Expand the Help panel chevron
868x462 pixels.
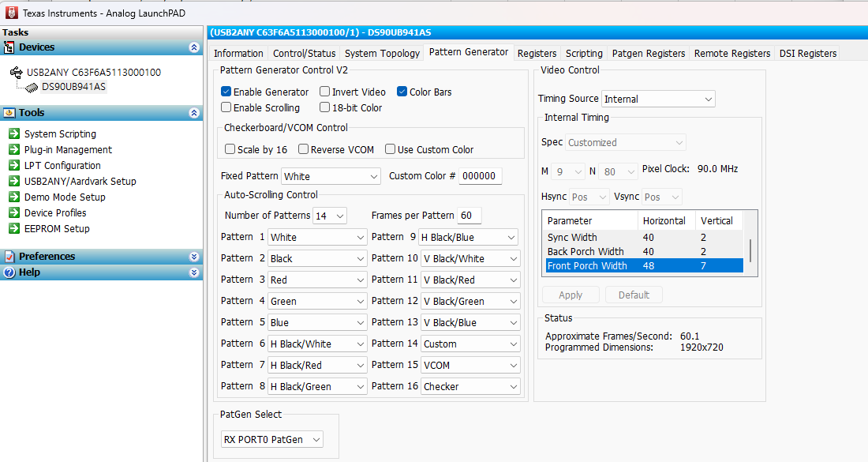[194, 272]
